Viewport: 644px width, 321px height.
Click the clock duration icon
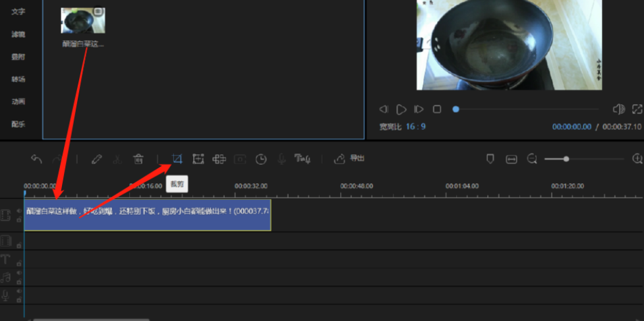tap(262, 159)
